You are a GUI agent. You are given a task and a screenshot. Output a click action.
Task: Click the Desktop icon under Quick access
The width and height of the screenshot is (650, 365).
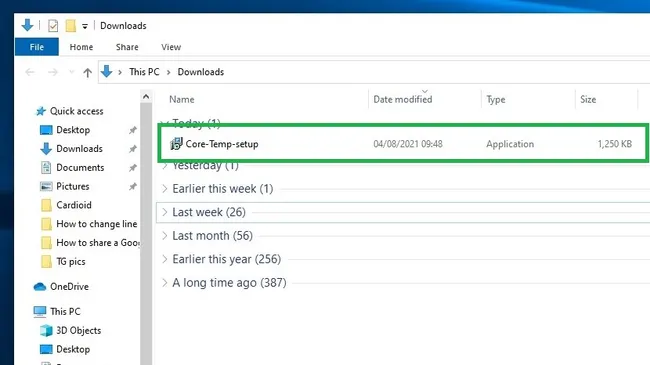(x=46, y=130)
